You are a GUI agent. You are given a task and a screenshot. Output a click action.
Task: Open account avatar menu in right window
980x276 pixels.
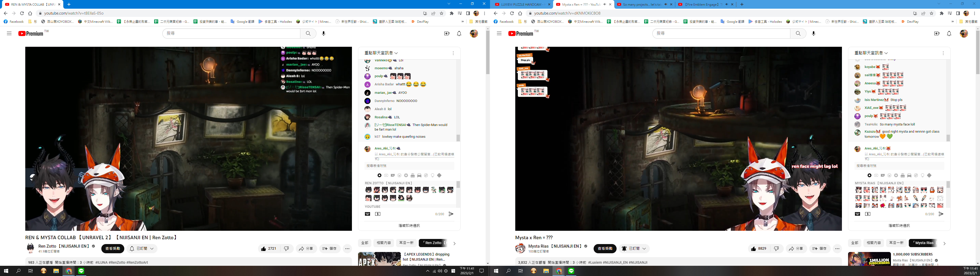point(964,33)
